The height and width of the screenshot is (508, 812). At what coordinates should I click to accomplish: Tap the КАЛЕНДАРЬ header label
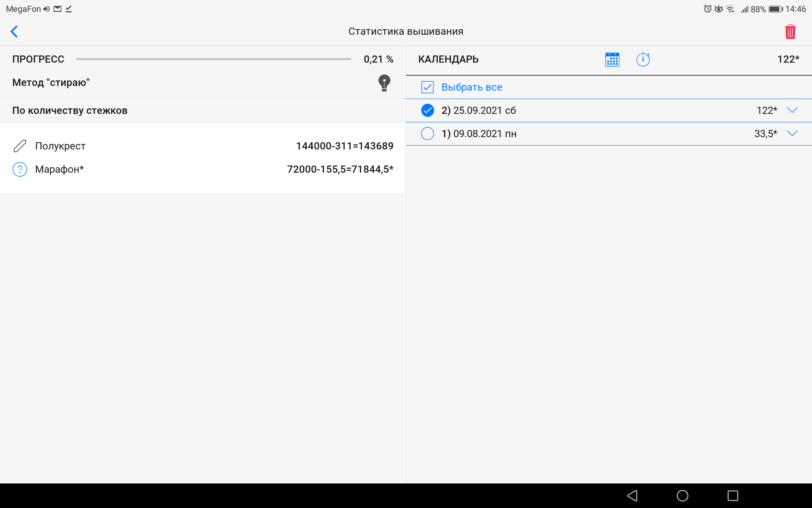pos(448,59)
